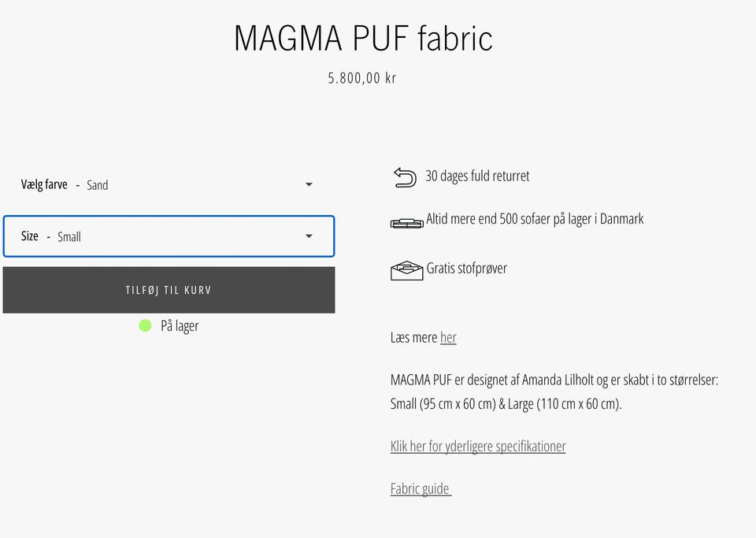Viewport: 756px width, 538px height.
Task: Expand the Size dropdown arrow
Action: click(x=309, y=236)
